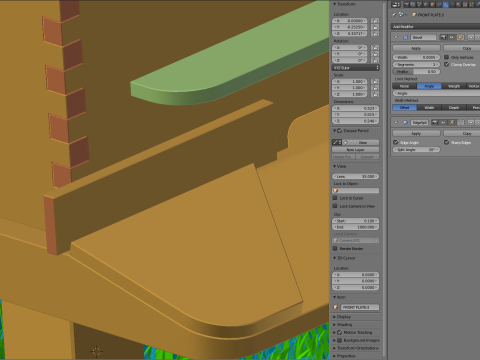
Task: Toggle the Background Images checkbox
Action: [340, 340]
